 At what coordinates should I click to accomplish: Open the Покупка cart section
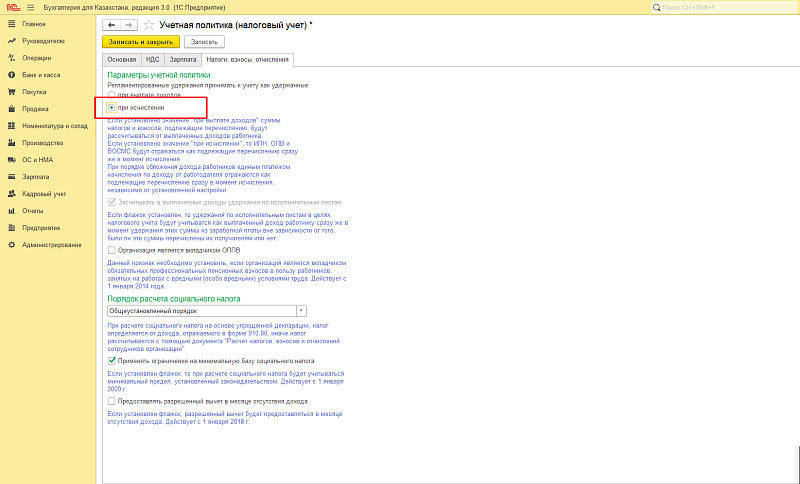click(34, 91)
